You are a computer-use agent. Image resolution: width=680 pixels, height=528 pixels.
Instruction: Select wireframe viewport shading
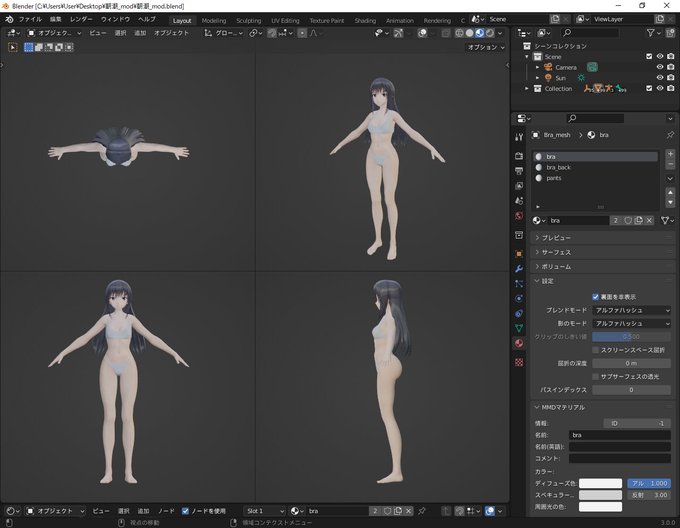click(459, 33)
